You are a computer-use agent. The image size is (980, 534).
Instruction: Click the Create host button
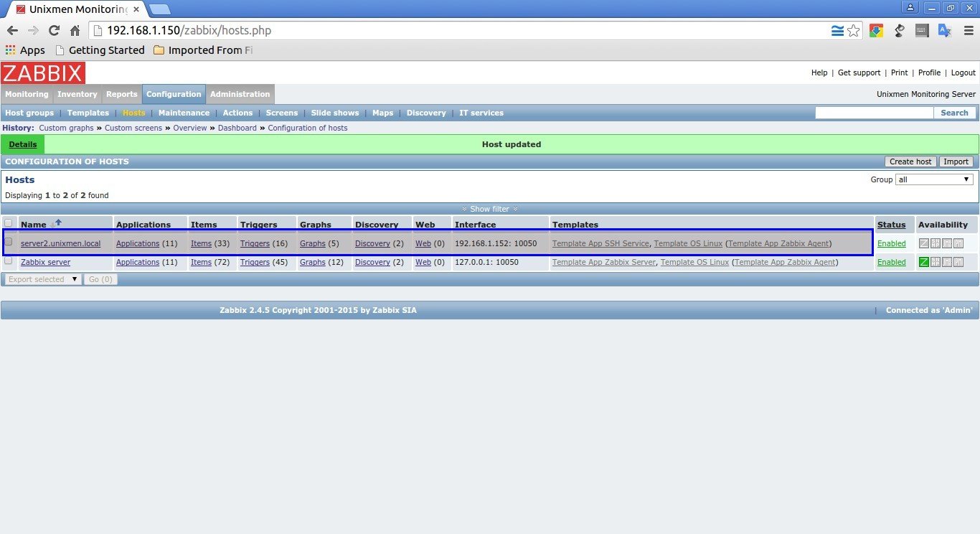click(910, 161)
